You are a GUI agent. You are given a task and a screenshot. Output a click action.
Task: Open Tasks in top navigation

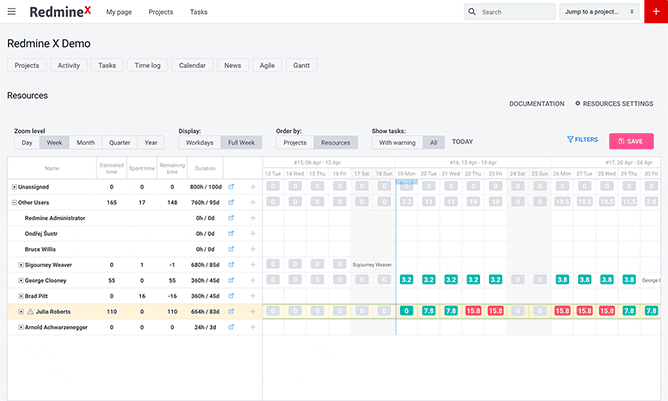[x=199, y=12]
